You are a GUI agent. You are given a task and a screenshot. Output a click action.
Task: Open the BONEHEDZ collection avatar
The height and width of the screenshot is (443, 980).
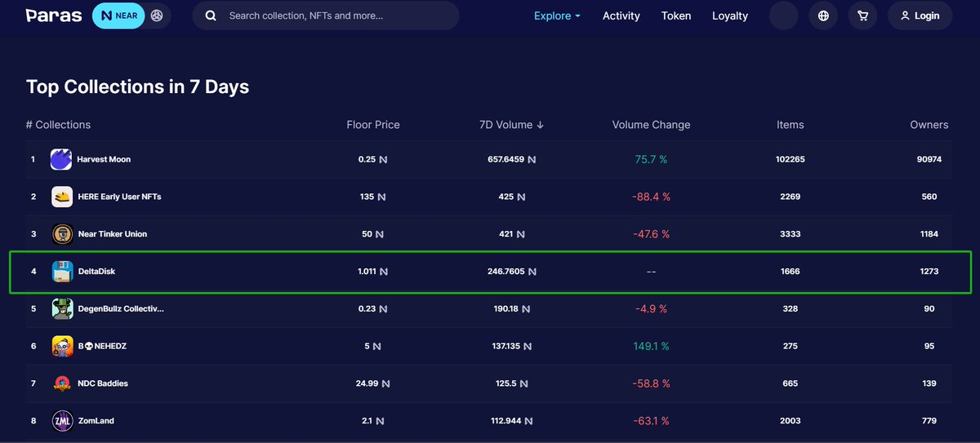click(x=61, y=346)
